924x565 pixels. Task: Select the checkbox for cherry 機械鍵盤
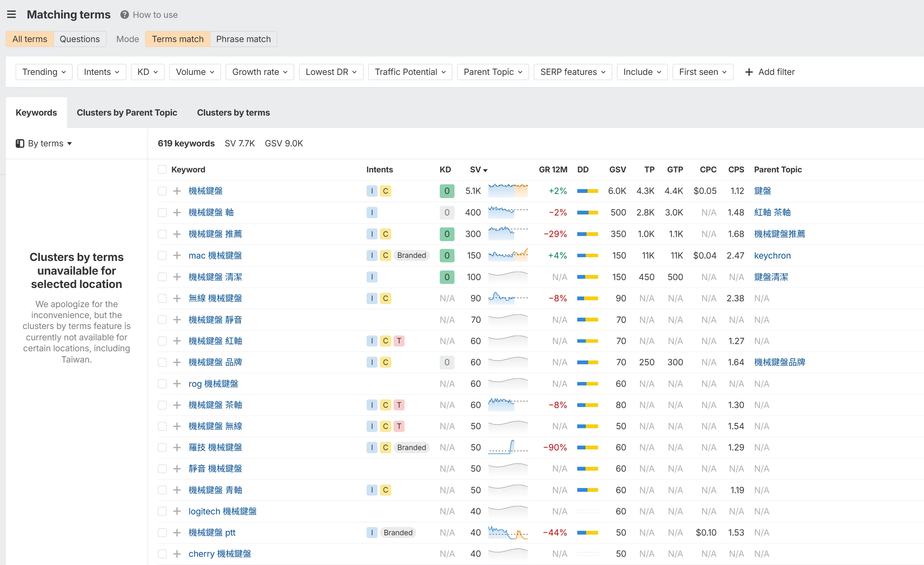(x=162, y=554)
